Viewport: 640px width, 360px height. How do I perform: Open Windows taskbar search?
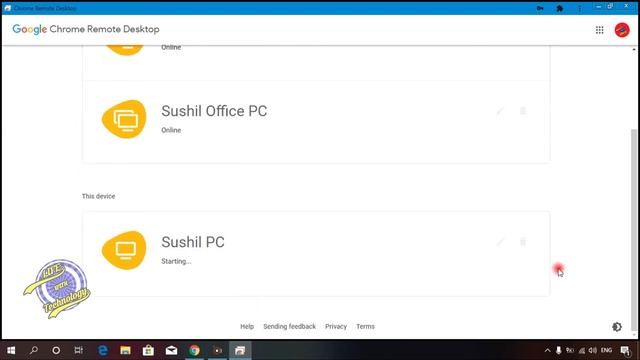pyautogui.click(x=34, y=350)
